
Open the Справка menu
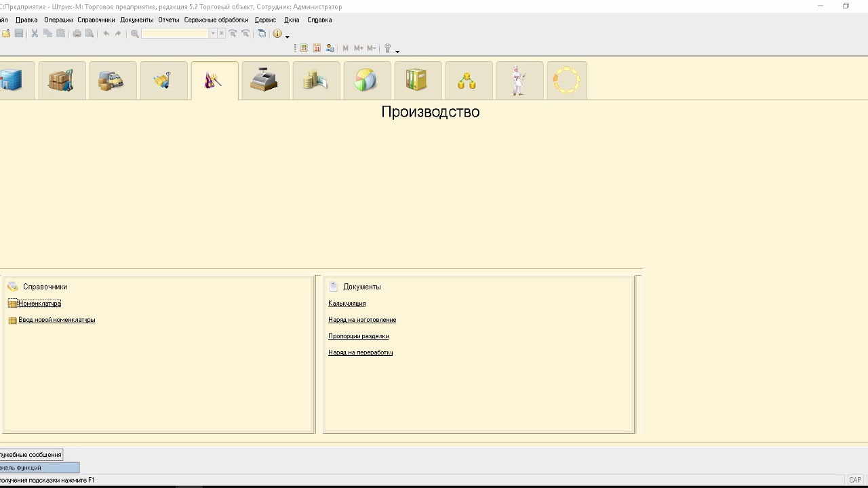point(319,20)
